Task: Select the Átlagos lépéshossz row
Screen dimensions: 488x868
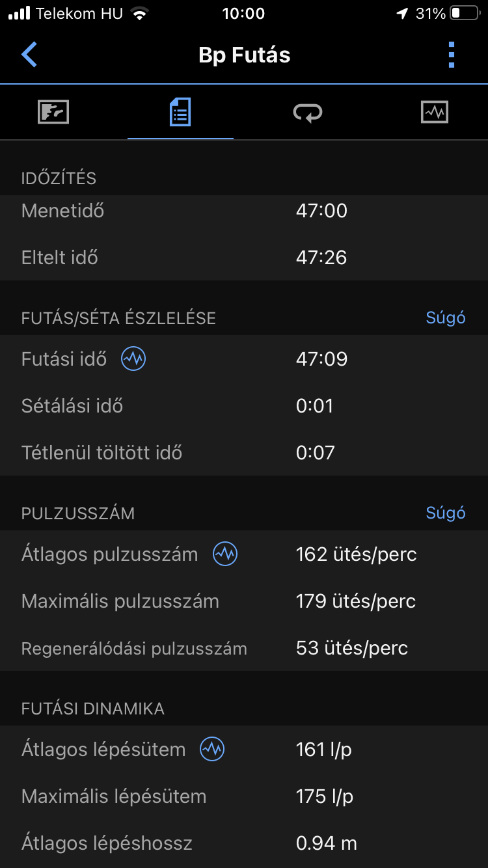Action: [244, 843]
